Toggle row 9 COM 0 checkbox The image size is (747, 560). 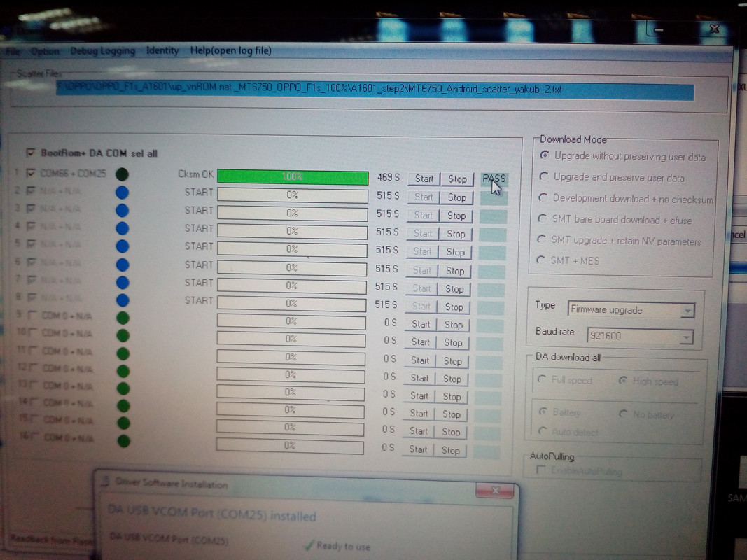tap(32, 315)
